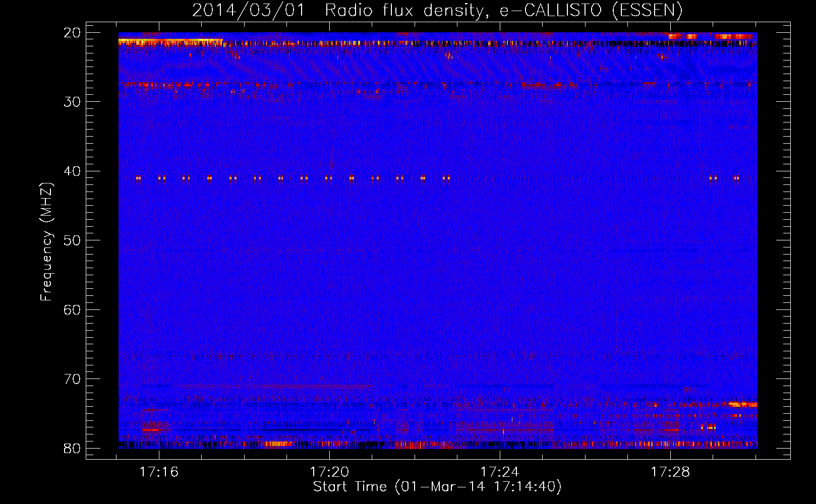Click the 17:28 time axis tick label
This screenshot has width=816, height=504.
click(670, 472)
